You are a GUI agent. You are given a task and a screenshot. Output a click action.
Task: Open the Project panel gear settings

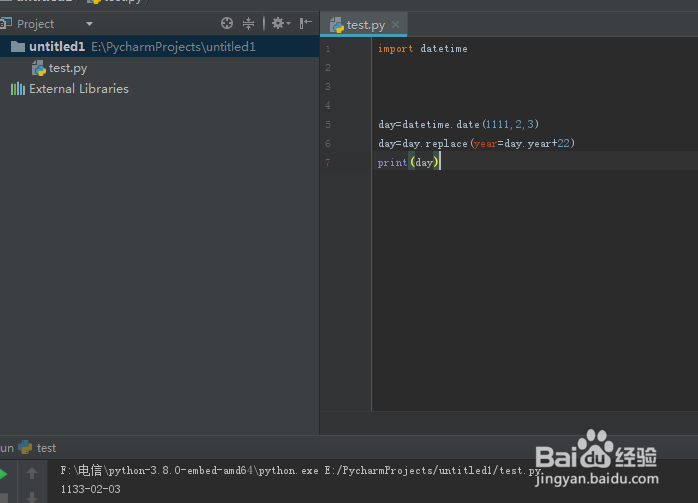click(281, 23)
